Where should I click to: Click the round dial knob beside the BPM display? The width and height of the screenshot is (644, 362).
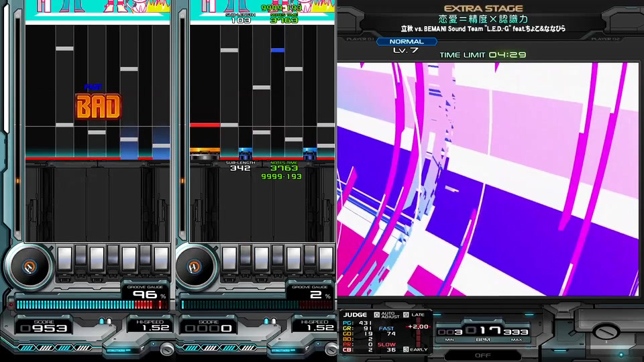coord(606,330)
